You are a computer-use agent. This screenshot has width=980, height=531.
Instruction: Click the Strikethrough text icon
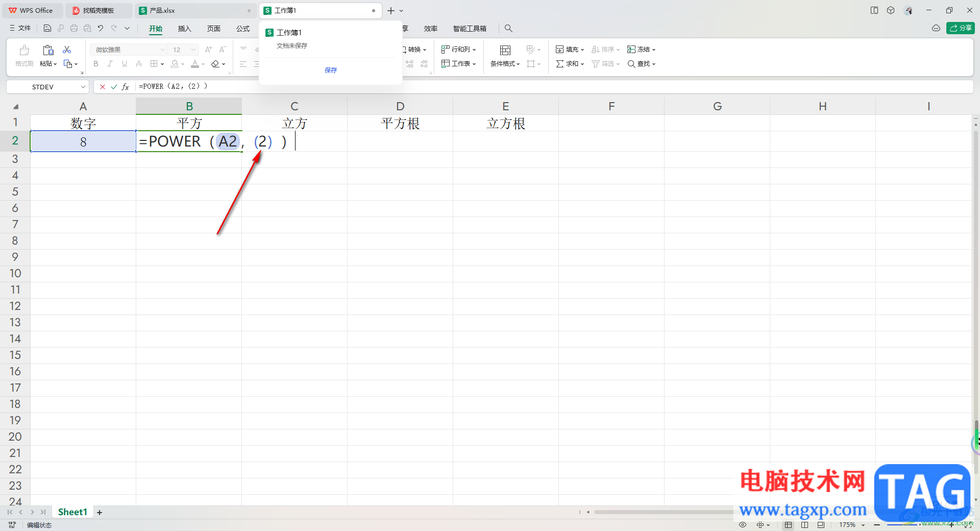[x=139, y=64]
